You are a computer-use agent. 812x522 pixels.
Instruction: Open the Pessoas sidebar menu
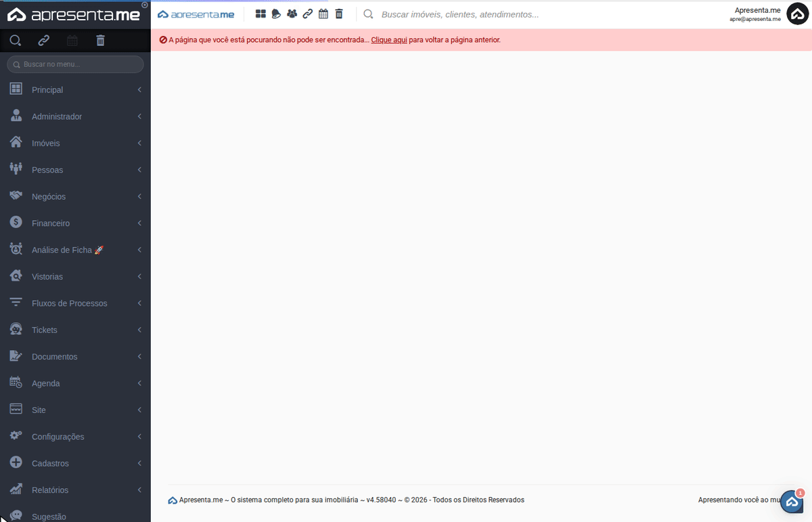click(x=47, y=170)
